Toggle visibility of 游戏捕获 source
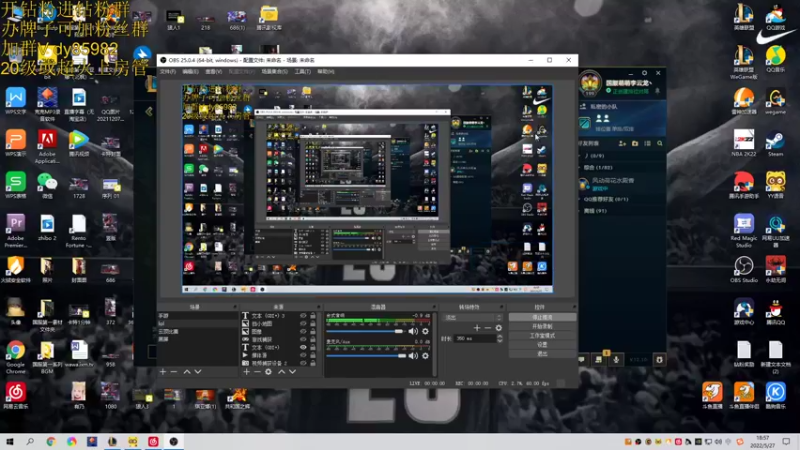 pyautogui.click(x=303, y=339)
